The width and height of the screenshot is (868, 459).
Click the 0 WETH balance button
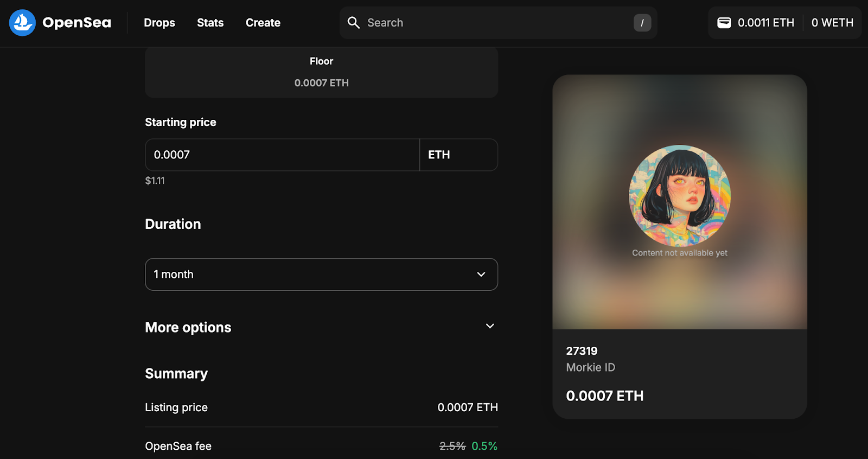pyautogui.click(x=832, y=23)
